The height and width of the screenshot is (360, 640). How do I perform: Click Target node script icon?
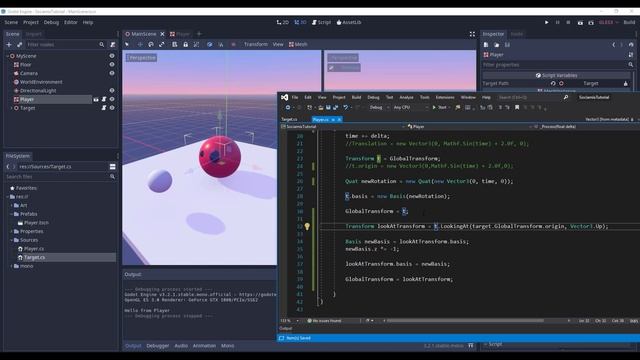tap(104, 108)
